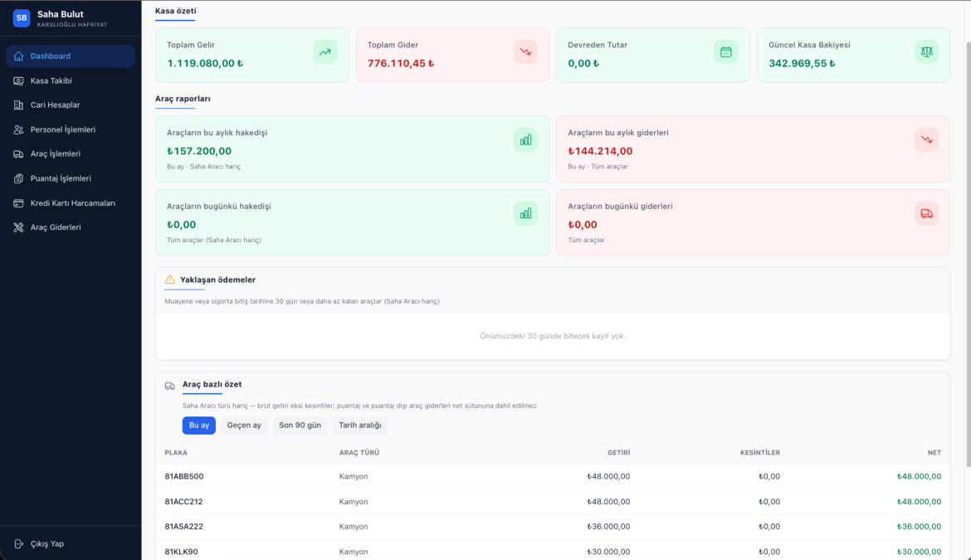Viewport: 971px width, 560px height.
Task: Click bar chart icon in monthly hakediş card
Action: (x=525, y=139)
